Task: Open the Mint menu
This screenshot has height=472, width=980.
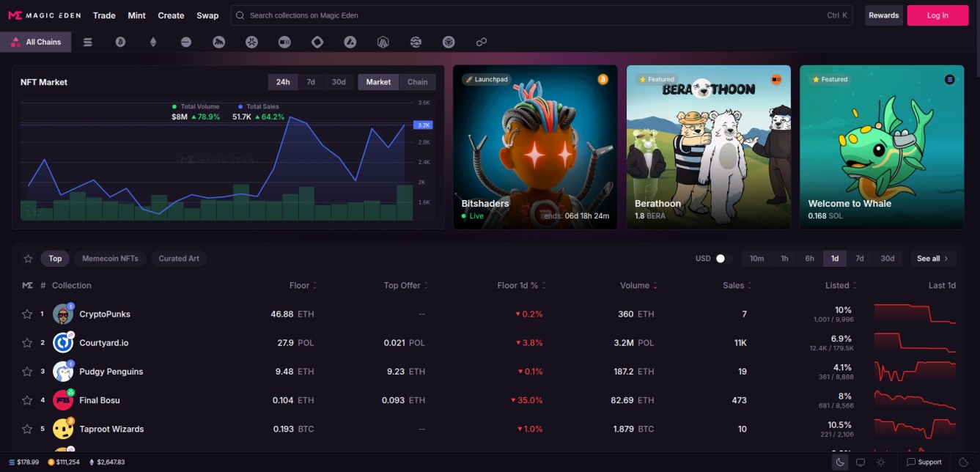Action: 136,15
